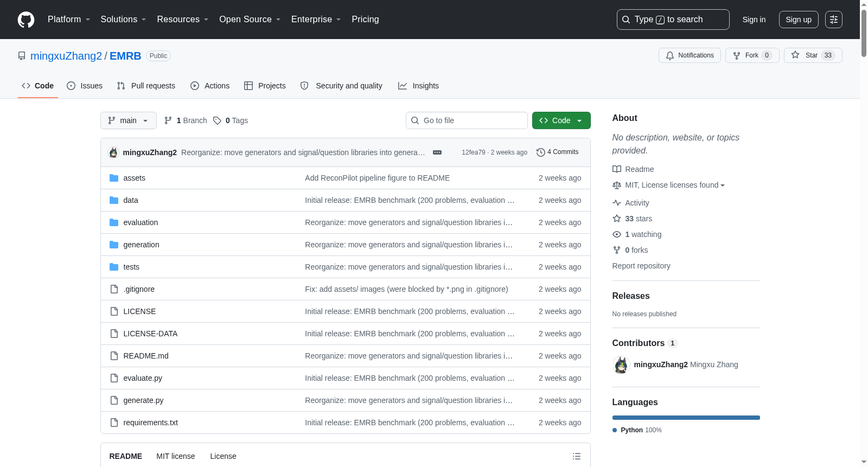Click the Sign in link

tap(754, 20)
